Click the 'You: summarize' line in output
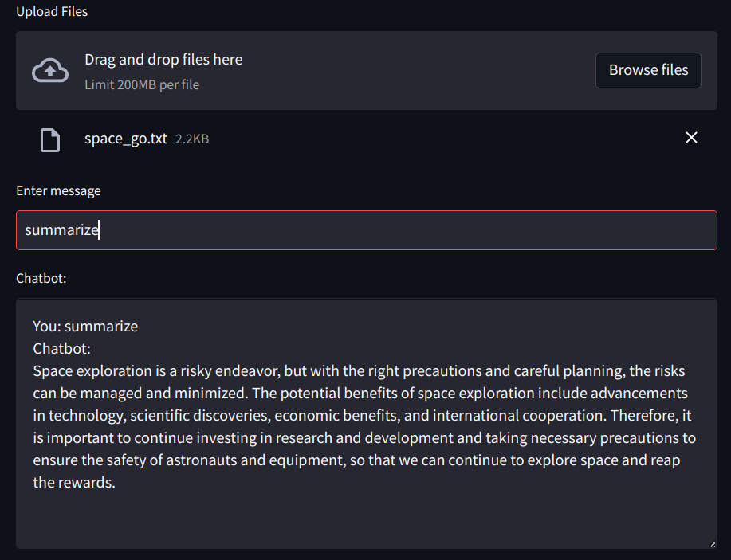The height and width of the screenshot is (560, 731). click(x=85, y=326)
